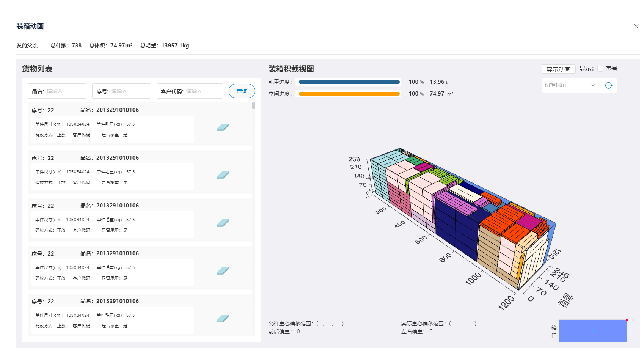Focus the 品名 input field
This screenshot has height=352, width=644.
(x=57, y=91)
